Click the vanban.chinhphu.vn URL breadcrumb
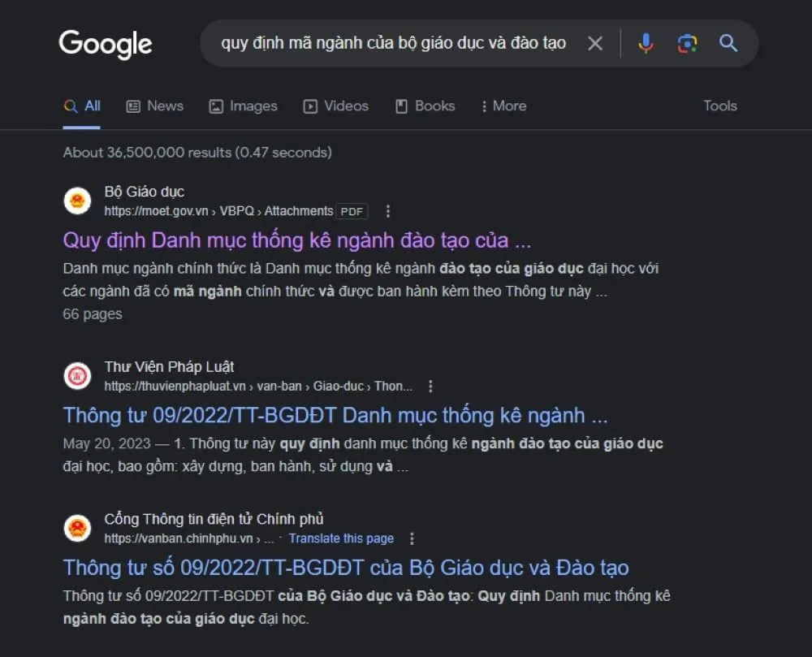 (188, 538)
